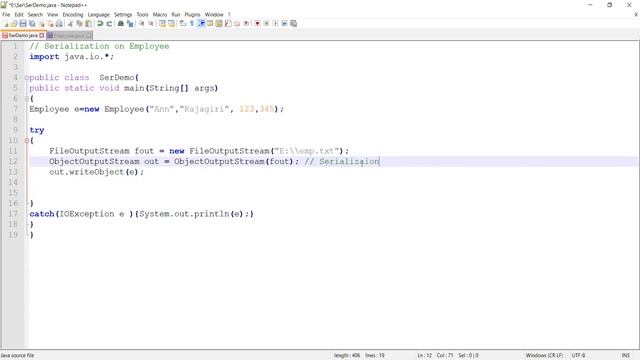Toggle synchronized horizontal scrolling
This screenshot has height=360, width=640.
[x=172, y=24]
